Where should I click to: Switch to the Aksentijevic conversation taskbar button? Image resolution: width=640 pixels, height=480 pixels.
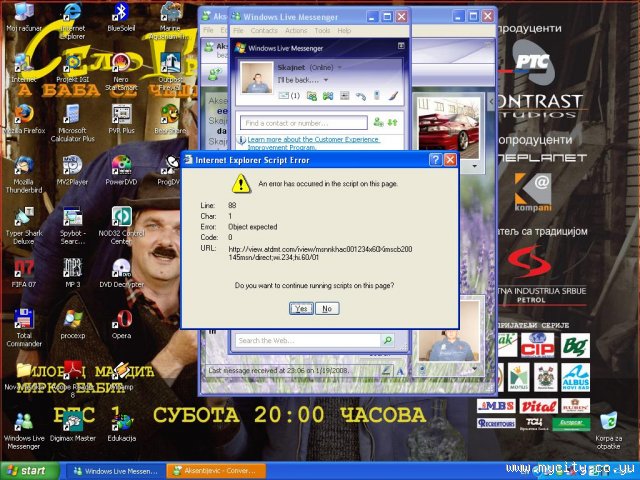pyautogui.click(x=216, y=471)
